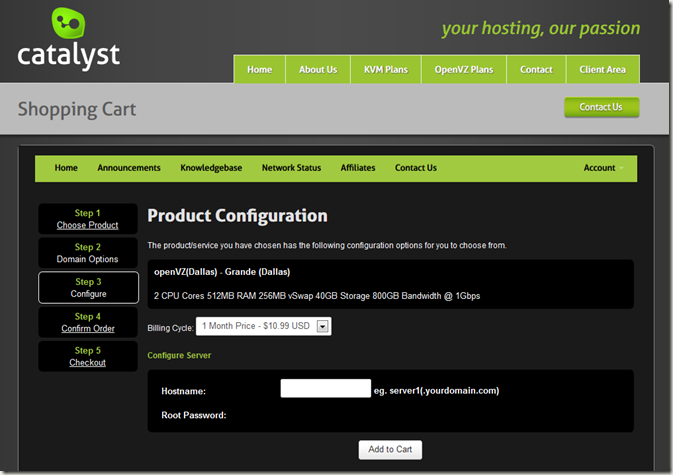Click the Add to Cart button
Image resolution: width=673 pixels, height=475 pixels.
(390, 450)
